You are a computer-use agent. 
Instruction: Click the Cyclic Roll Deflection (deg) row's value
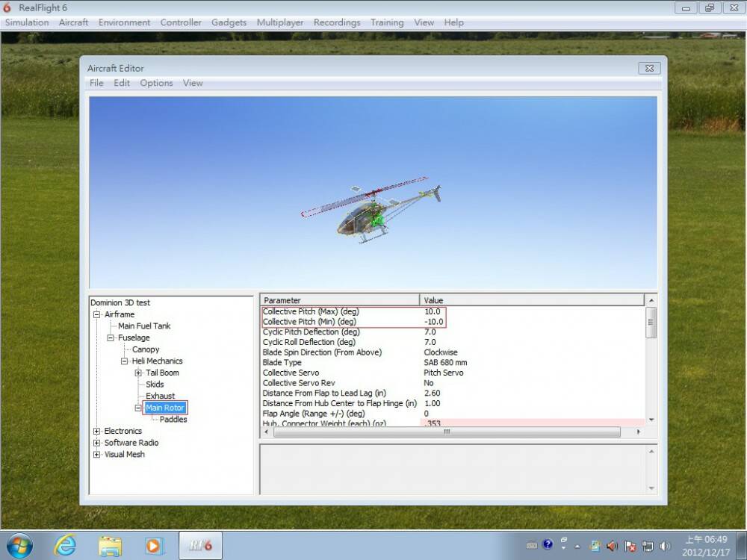coord(430,342)
